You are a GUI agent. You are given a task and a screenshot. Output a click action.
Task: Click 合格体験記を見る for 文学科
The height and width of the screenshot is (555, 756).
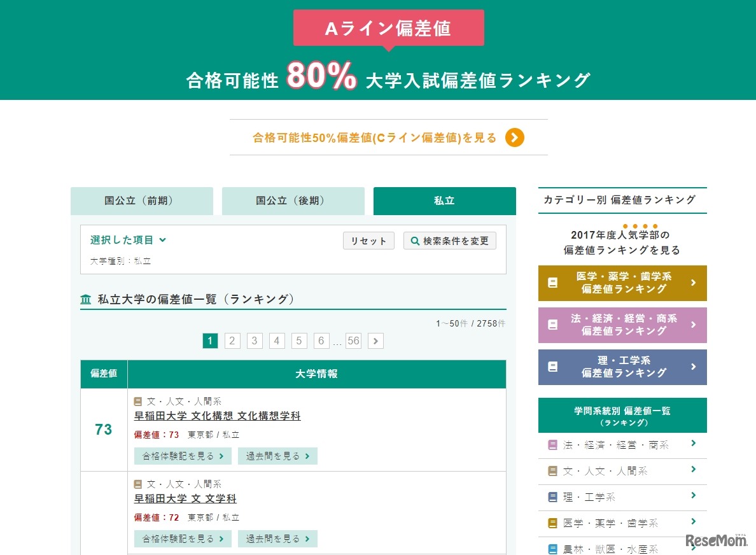point(183,538)
